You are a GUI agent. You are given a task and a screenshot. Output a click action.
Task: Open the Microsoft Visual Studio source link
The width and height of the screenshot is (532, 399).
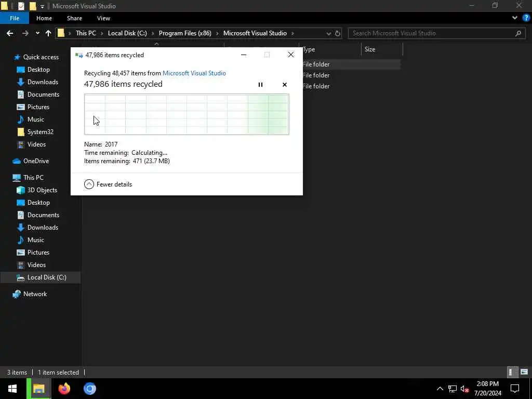coord(194,73)
